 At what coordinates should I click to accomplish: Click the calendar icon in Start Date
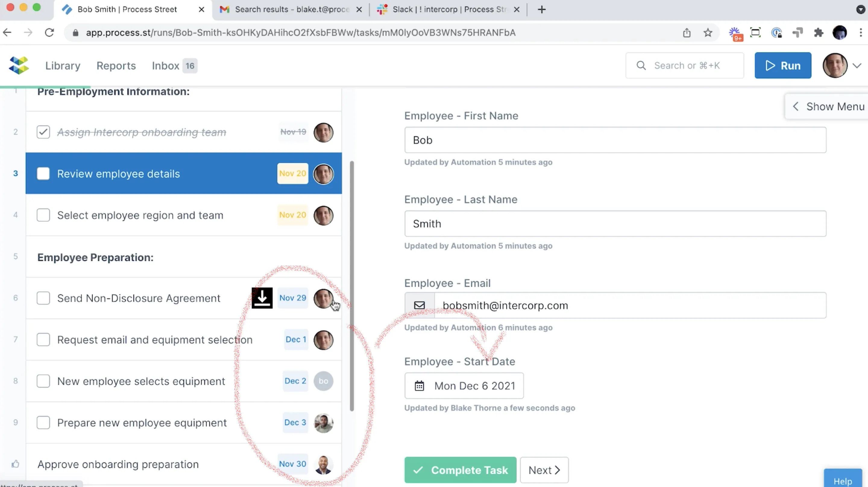pyautogui.click(x=419, y=386)
